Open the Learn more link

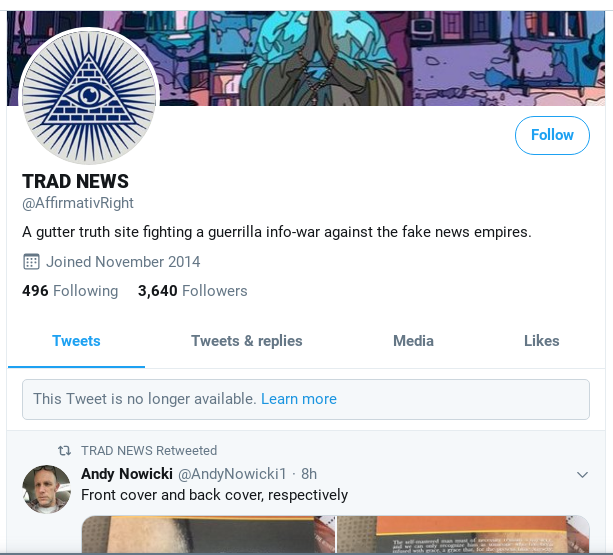point(299,399)
